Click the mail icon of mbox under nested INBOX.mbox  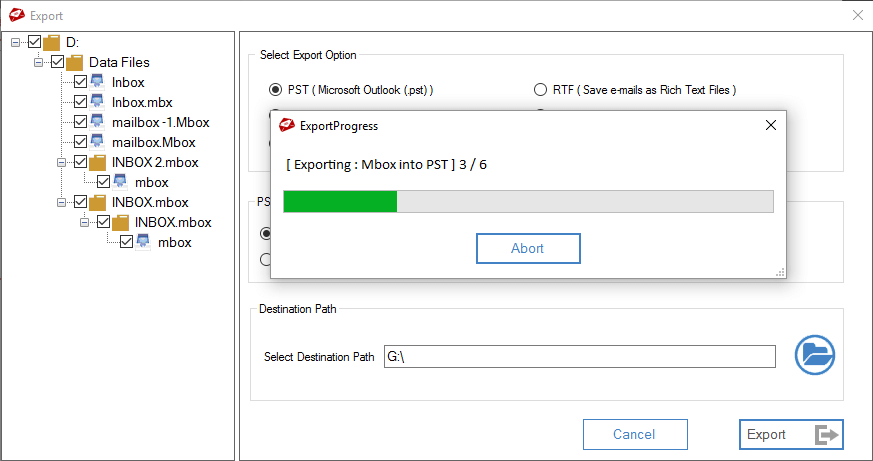point(143,242)
